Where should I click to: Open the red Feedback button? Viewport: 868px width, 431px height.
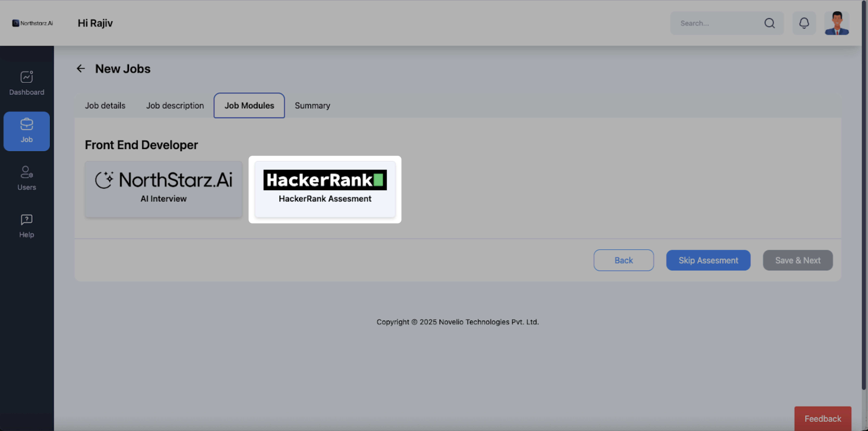tap(823, 419)
